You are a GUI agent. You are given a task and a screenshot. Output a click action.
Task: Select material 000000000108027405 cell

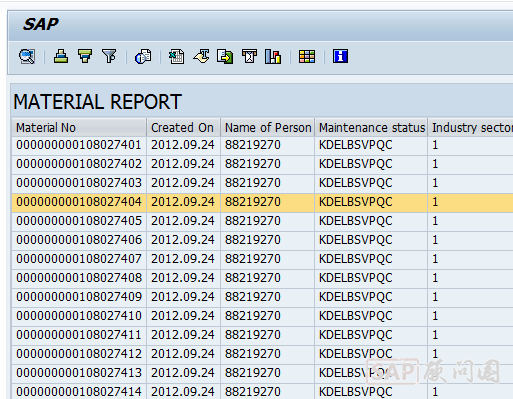(79, 221)
